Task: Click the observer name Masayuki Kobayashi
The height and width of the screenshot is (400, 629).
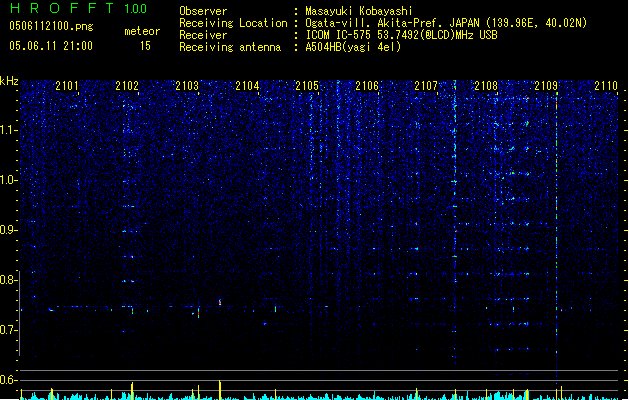Action: point(359,11)
